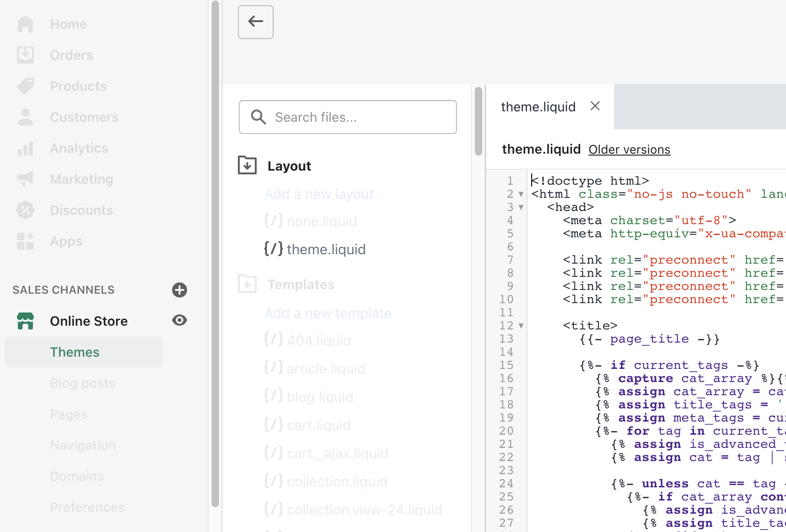The width and height of the screenshot is (786, 532).
Task: Click the sidebar vertical scrollbar
Action: [x=215, y=254]
